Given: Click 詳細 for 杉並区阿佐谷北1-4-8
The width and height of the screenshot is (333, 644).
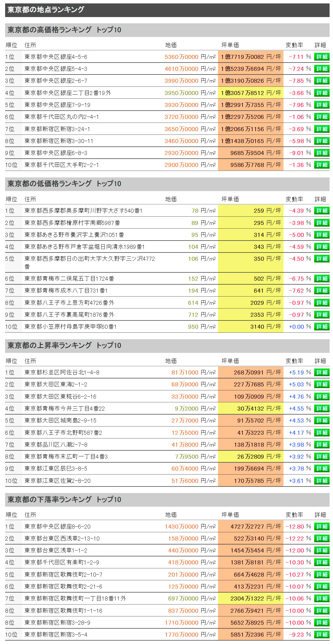Looking at the screenshot, I should [x=322, y=372].
